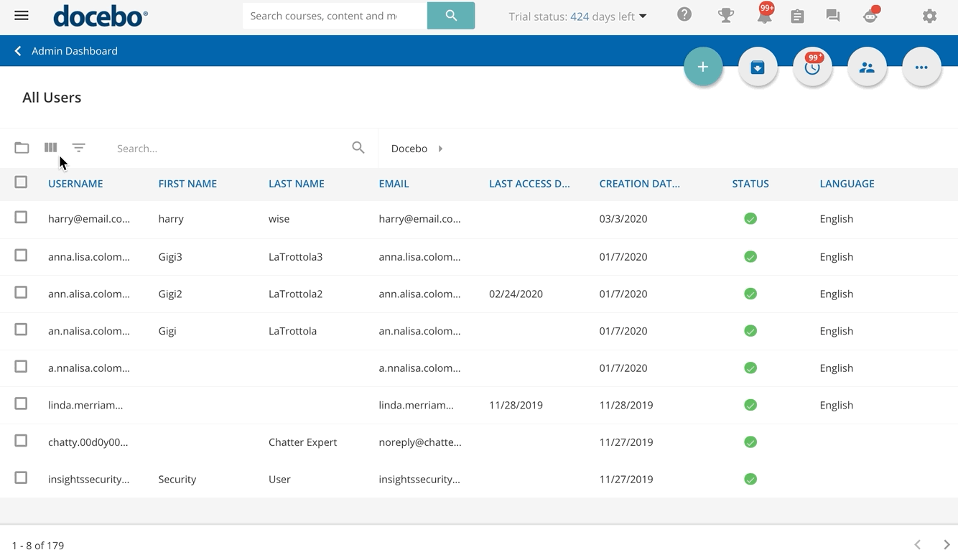Open the coach bot icon
Image resolution: width=958 pixels, height=560 pixels.
click(871, 14)
